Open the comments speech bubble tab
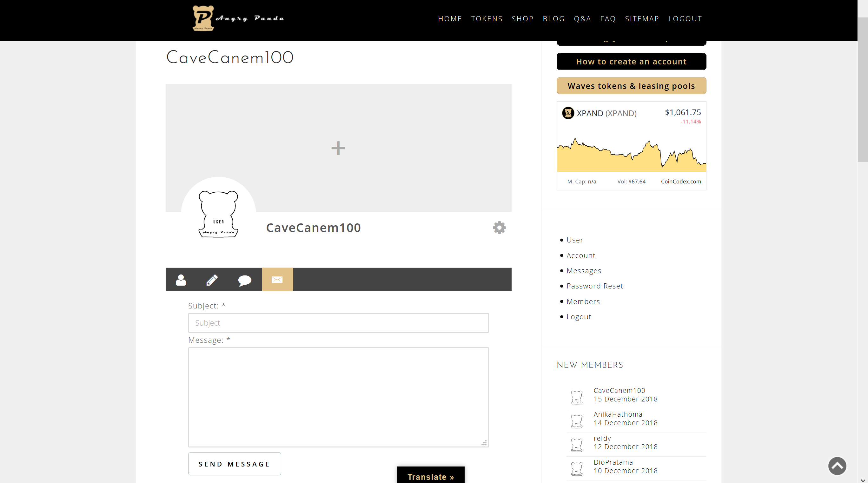Viewport: 868px width, 483px height. pos(244,280)
